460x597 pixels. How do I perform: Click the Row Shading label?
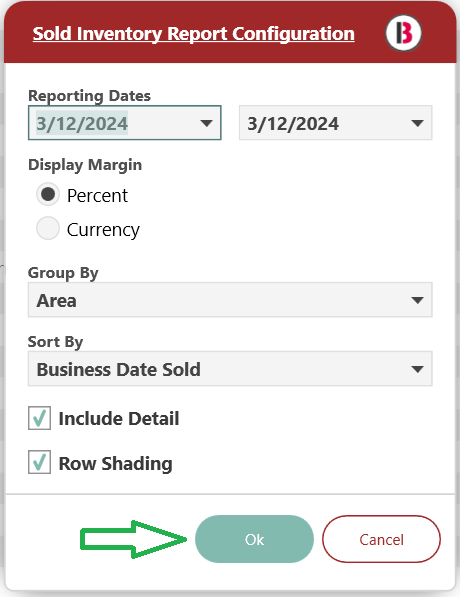(x=115, y=464)
